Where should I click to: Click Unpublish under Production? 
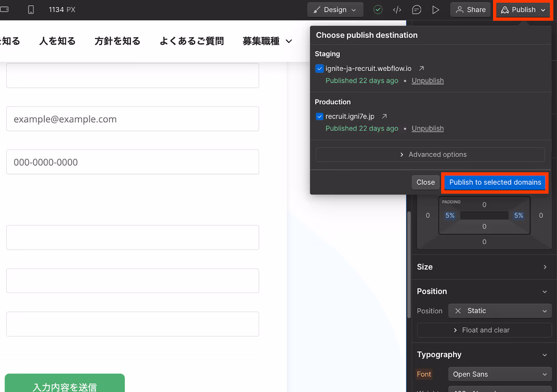point(427,129)
